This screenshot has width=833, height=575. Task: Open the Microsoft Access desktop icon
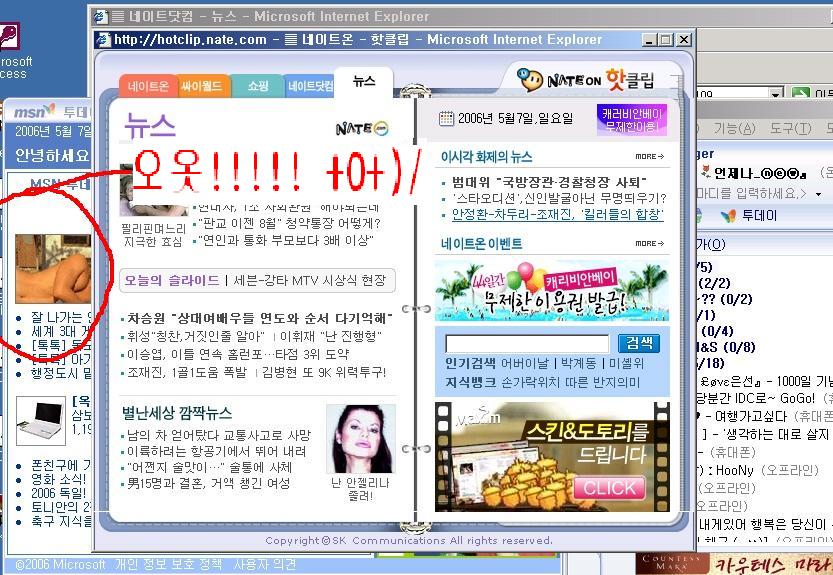point(9,36)
